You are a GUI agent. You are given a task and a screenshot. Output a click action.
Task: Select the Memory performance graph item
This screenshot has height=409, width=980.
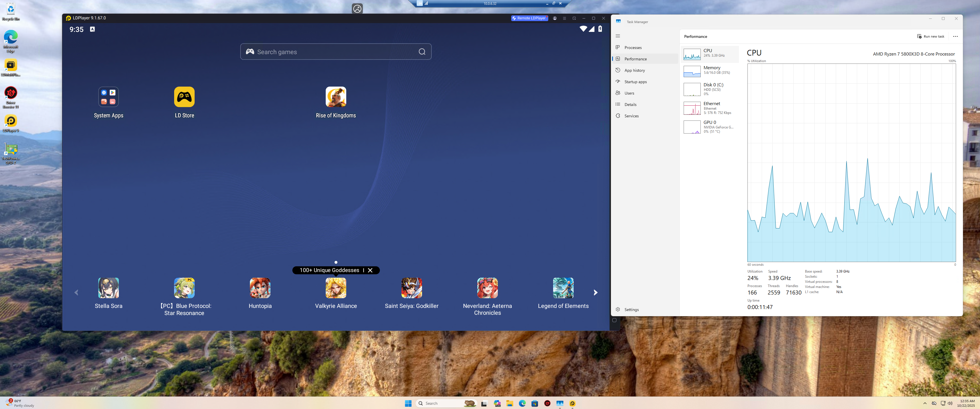710,70
